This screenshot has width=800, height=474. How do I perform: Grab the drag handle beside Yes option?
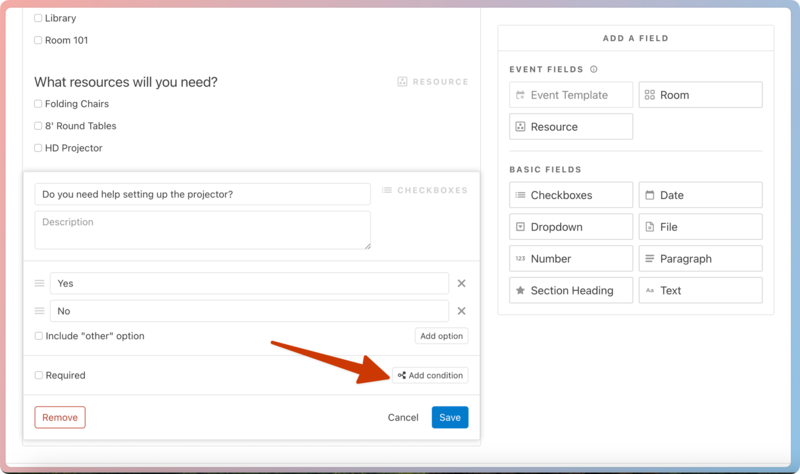tap(40, 284)
